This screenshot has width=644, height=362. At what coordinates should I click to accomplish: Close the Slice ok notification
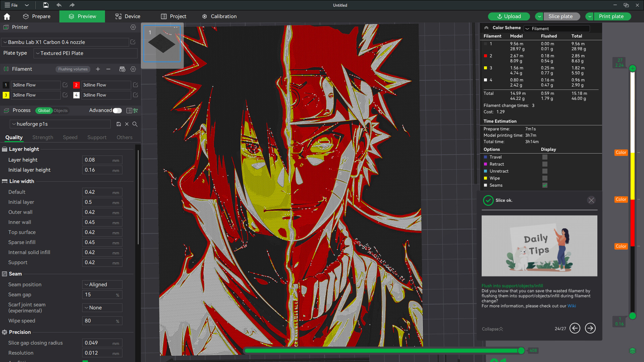coord(591,200)
